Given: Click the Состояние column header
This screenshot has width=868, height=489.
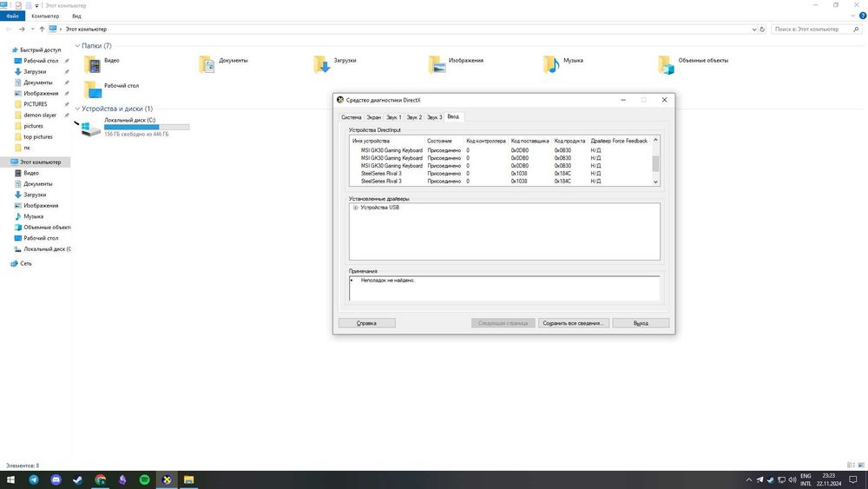Looking at the screenshot, I should (444, 141).
